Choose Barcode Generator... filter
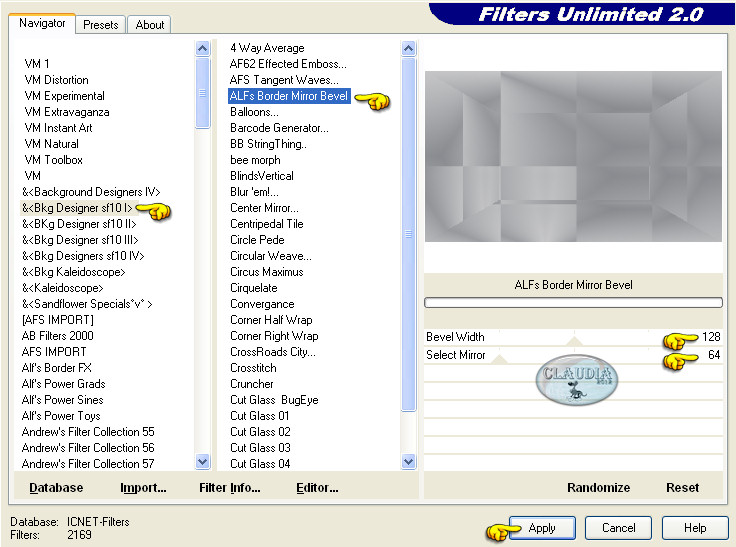 279,128
